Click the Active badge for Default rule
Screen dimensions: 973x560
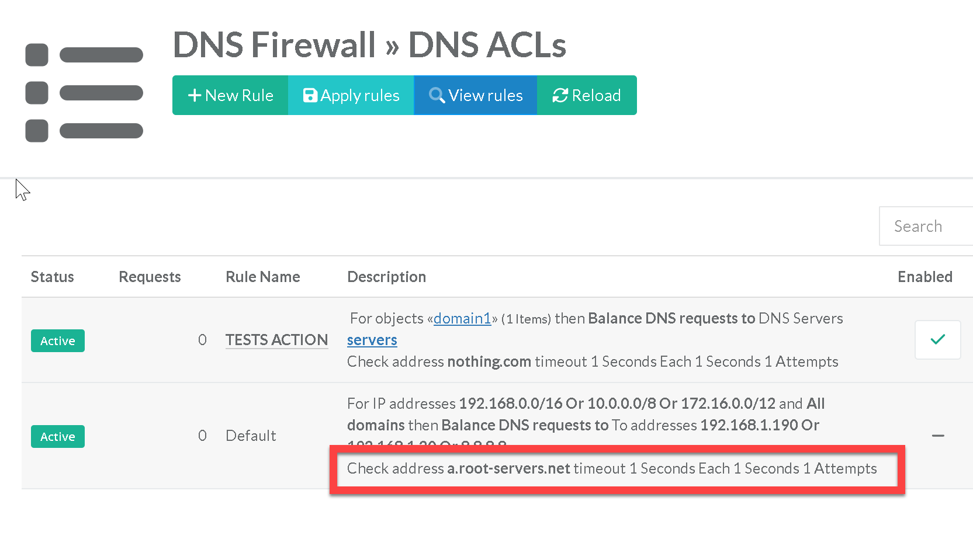pyautogui.click(x=57, y=437)
